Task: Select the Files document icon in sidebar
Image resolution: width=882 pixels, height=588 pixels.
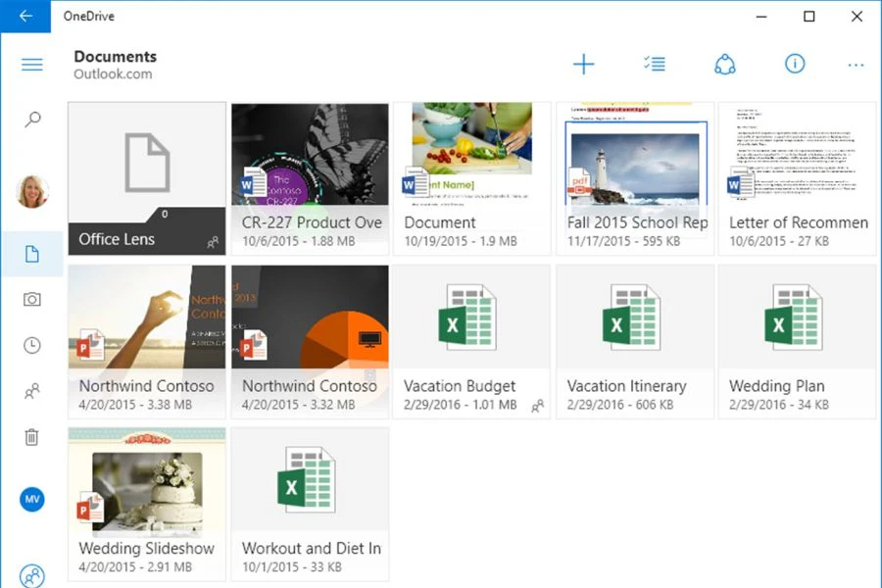Action: coord(32,255)
